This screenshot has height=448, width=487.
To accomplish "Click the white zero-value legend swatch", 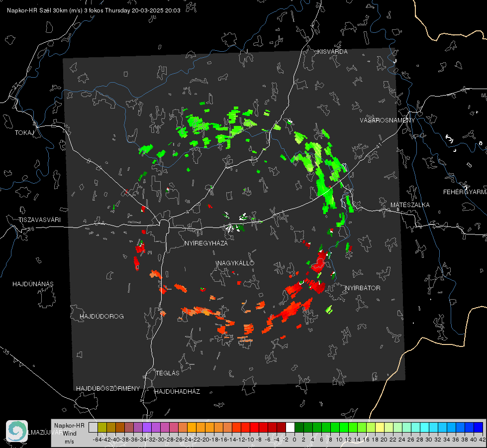I will tap(290, 427).
